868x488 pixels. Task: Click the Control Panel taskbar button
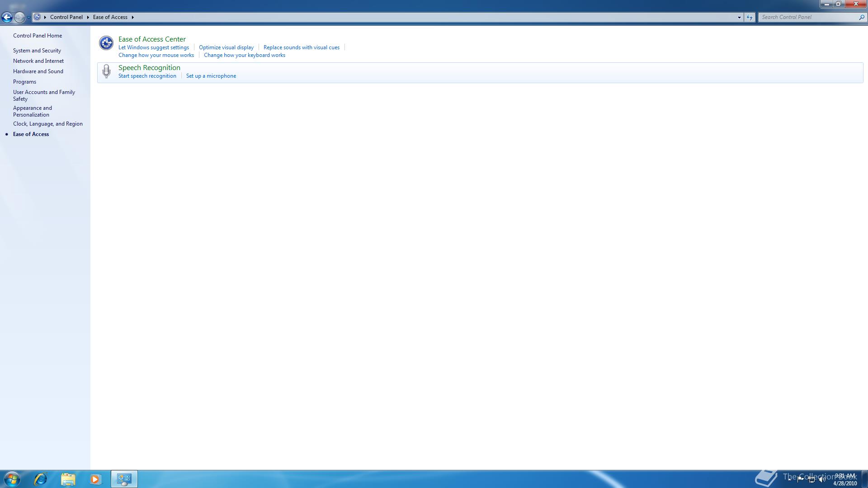point(124,479)
